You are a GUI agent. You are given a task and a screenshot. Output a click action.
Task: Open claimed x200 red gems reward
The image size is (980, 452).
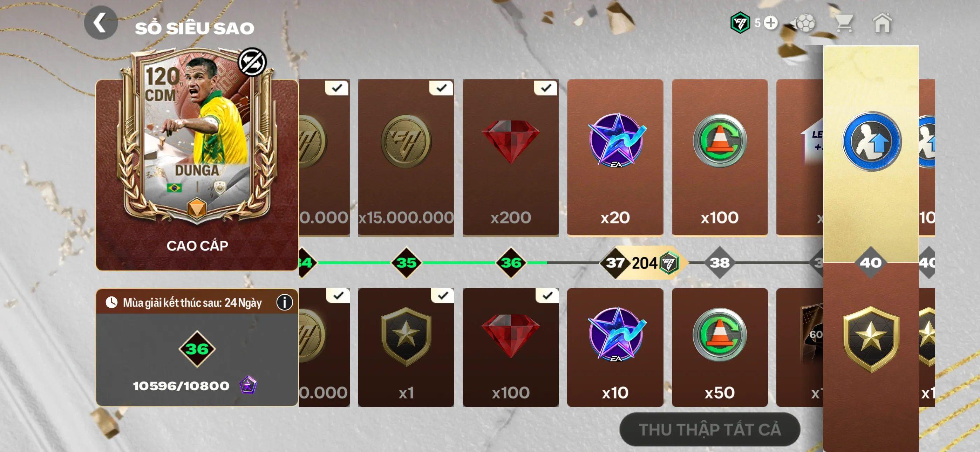(x=510, y=158)
